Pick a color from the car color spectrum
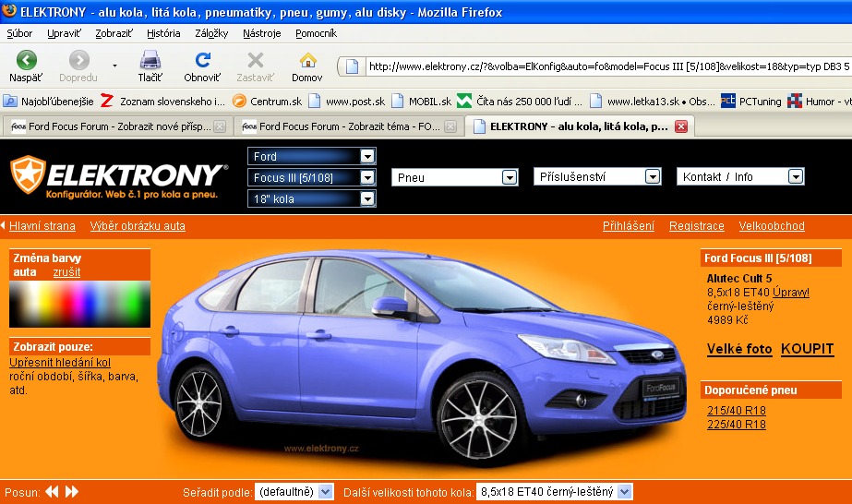Viewport: 852px width, 504px height. 78,304
